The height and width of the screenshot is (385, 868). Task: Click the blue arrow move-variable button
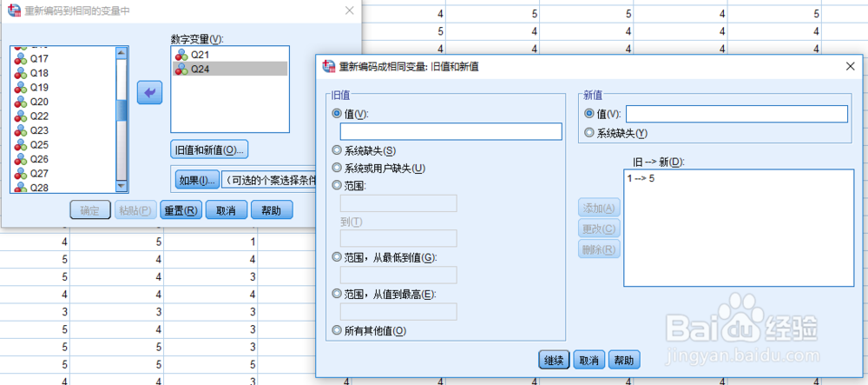click(149, 92)
